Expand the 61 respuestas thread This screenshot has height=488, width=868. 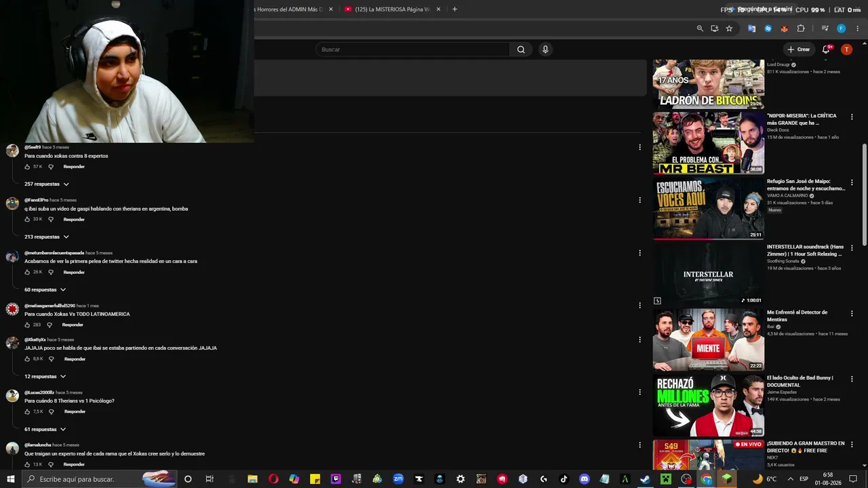pos(45,430)
